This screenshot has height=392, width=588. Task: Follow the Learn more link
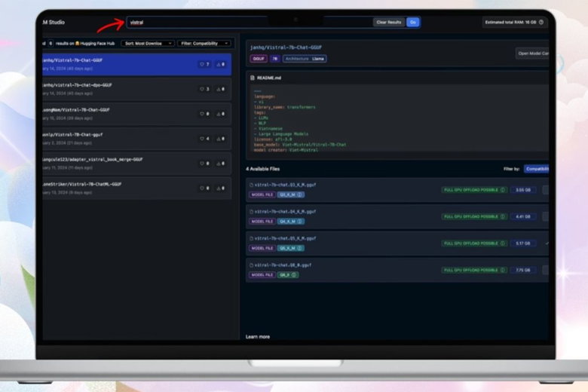[x=258, y=336]
